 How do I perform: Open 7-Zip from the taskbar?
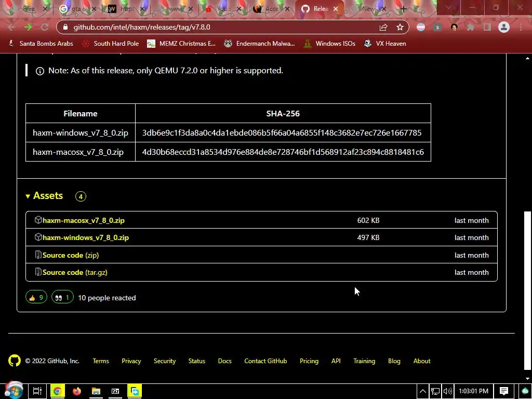coord(115,391)
